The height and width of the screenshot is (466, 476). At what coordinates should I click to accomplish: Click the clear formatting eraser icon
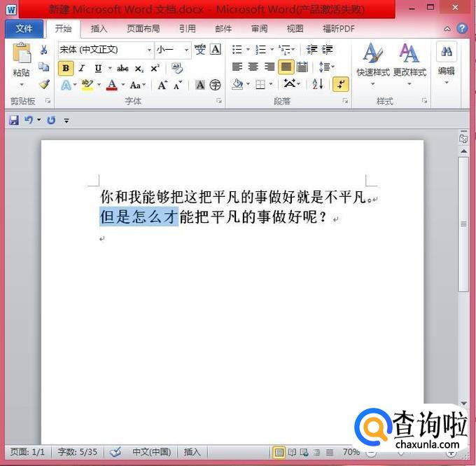point(177,69)
